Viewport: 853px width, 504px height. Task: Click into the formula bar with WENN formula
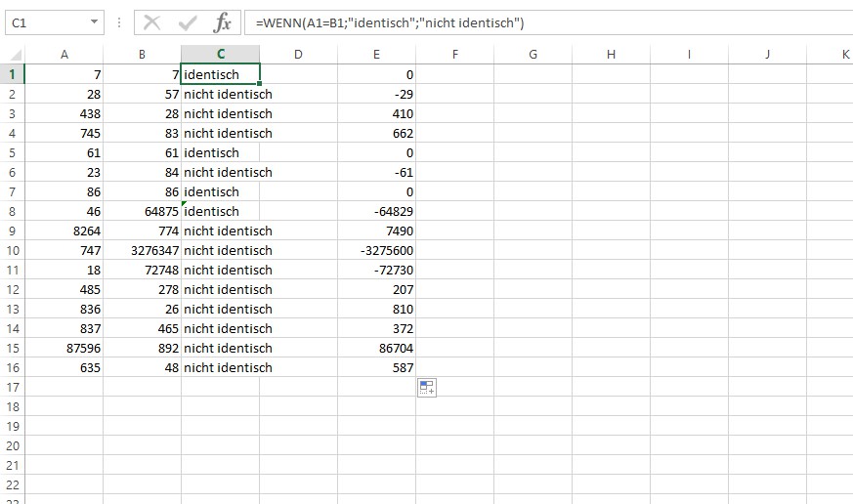tap(547, 22)
